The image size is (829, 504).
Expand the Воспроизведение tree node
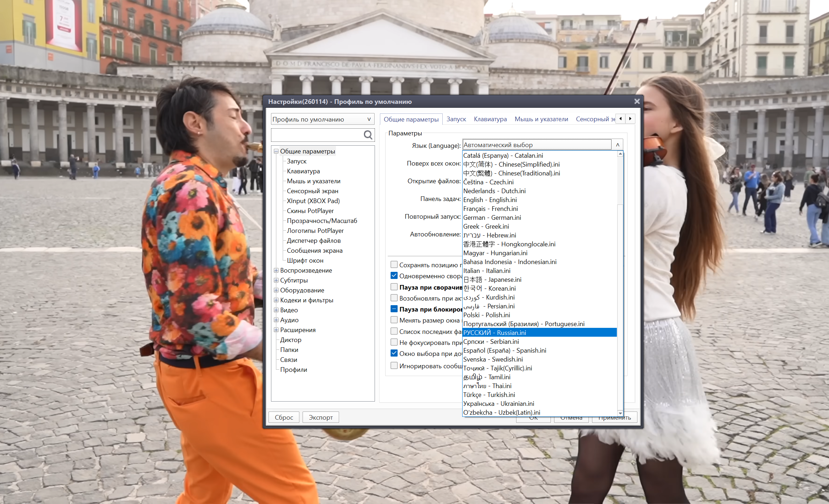click(276, 270)
